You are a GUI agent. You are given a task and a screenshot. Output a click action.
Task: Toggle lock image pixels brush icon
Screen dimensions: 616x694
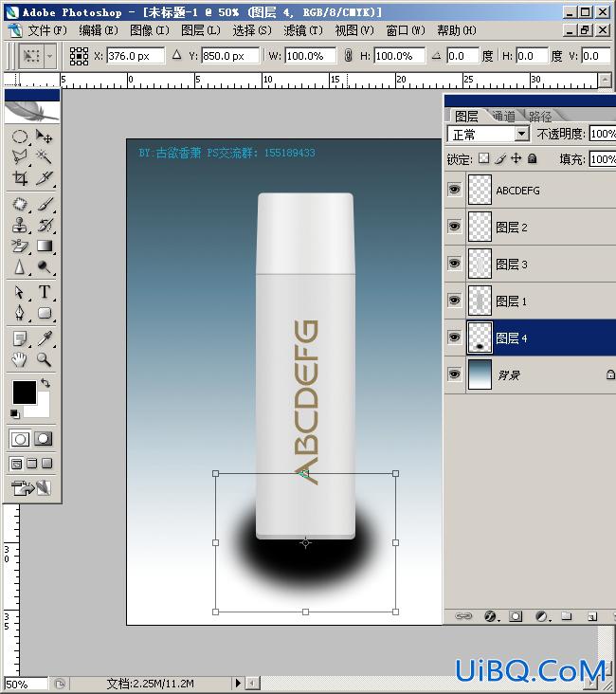pos(500,158)
